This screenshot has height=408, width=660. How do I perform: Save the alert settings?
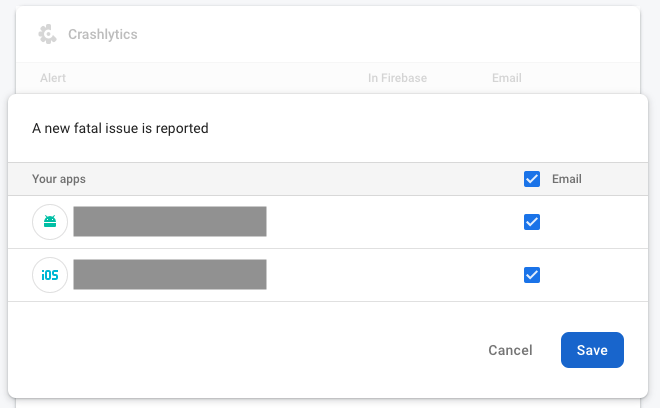592,350
